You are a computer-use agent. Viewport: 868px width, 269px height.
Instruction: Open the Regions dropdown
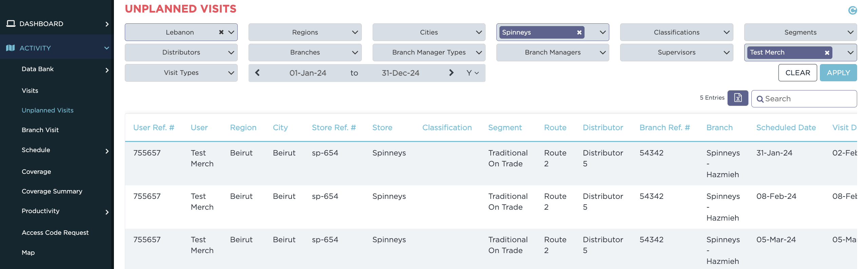(305, 32)
